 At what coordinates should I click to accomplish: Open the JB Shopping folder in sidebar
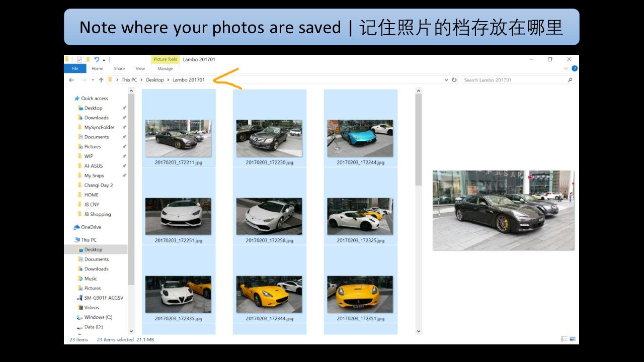98,214
